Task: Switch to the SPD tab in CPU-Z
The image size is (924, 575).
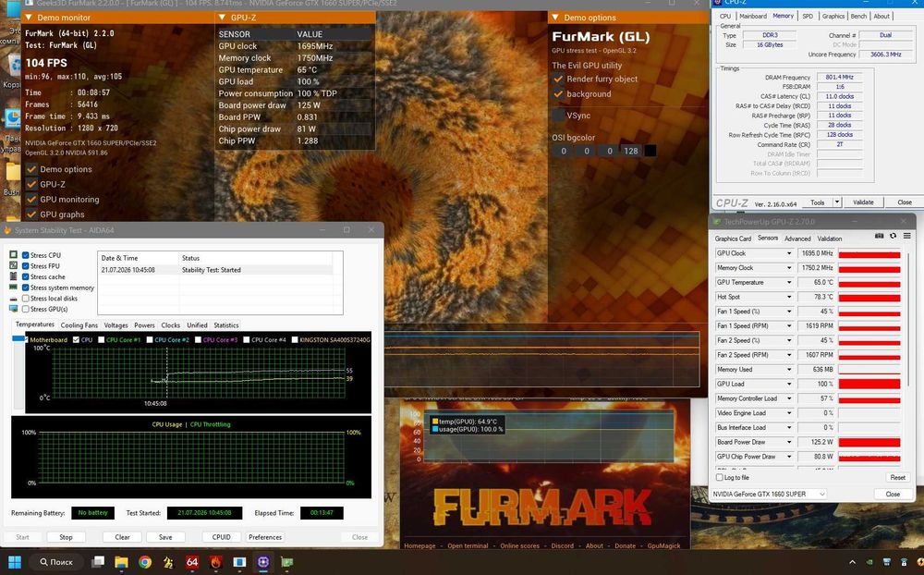Action: point(808,16)
